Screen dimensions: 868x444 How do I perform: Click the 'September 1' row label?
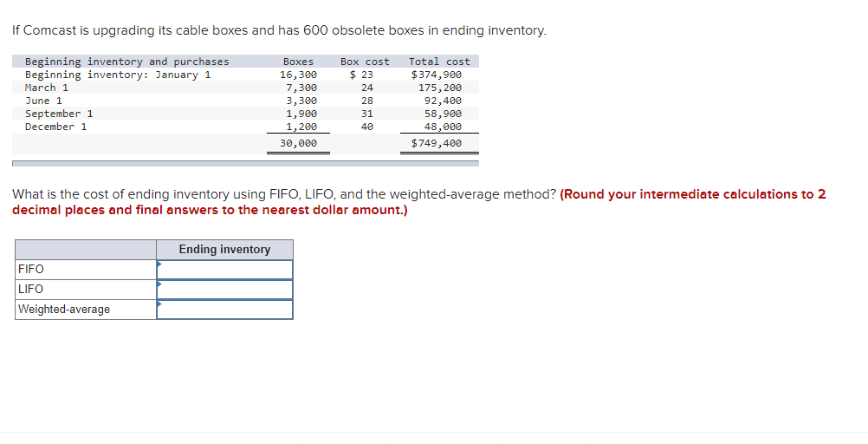pyautogui.click(x=59, y=114)
